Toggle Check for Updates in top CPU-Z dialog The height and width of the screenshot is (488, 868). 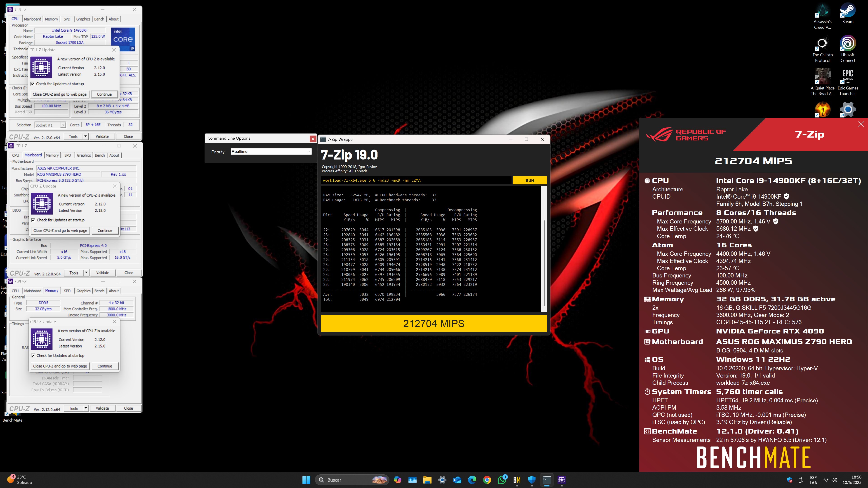pyautogui.click(x=32, y=84)
